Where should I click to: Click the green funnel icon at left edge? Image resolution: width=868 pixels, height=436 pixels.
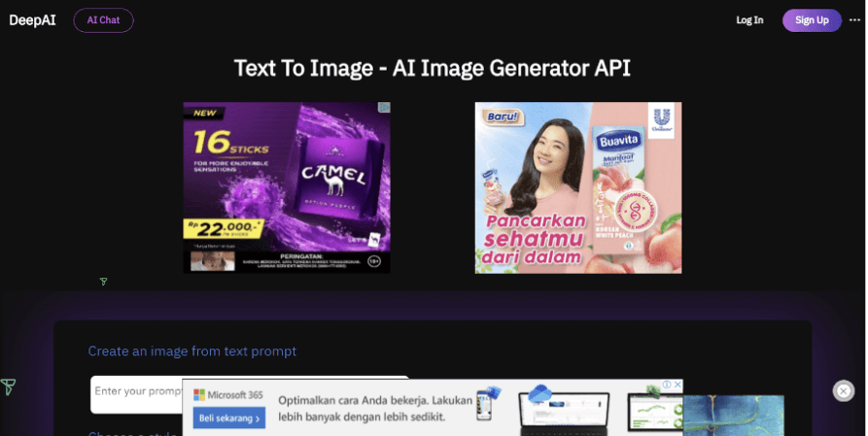pos(8,387)
